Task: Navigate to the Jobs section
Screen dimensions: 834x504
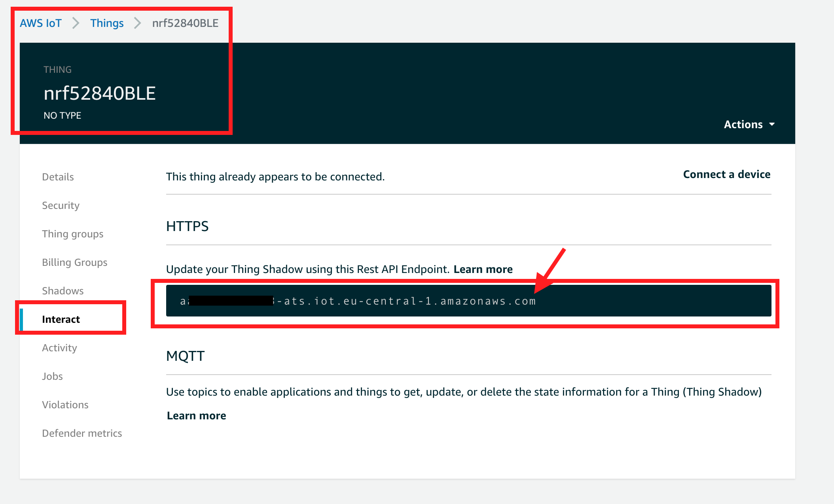Action: click(x=52, y=376)
